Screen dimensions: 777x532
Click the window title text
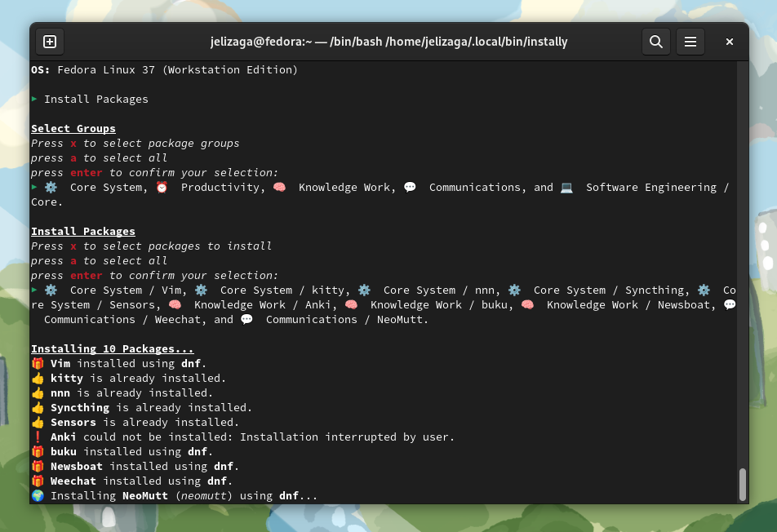(x=389, y=42)
